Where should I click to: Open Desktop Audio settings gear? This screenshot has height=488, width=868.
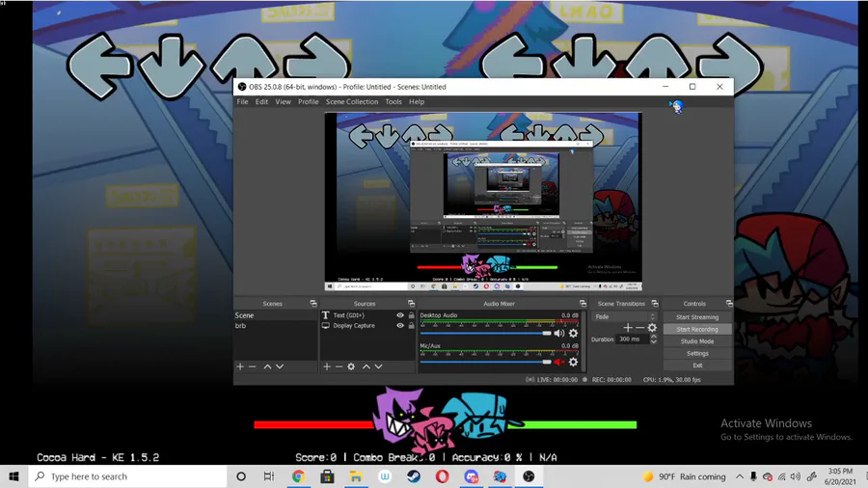pyautogui.click(x=573, y=333)
